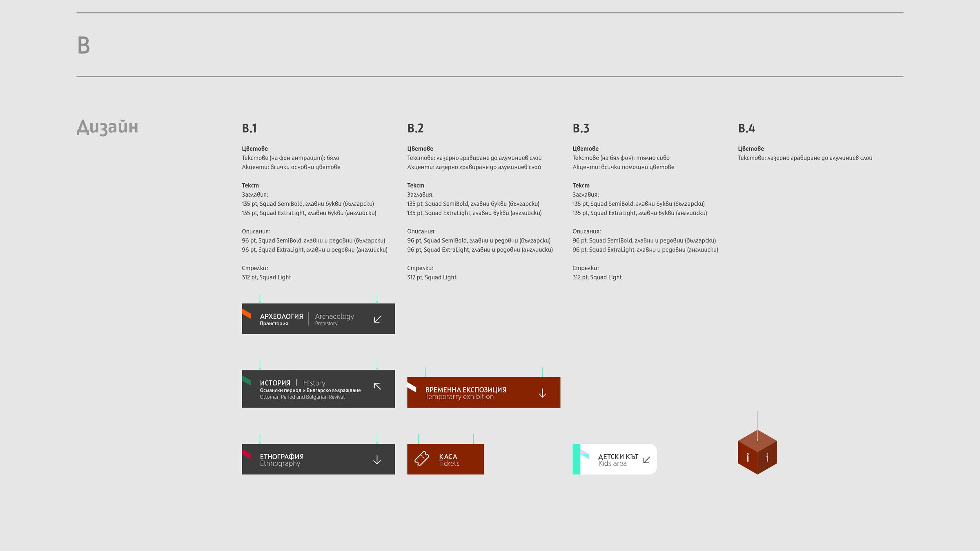980x551 pixels.
Task: Click the white flag on Temporary exhibition sign
Action: 412,387
